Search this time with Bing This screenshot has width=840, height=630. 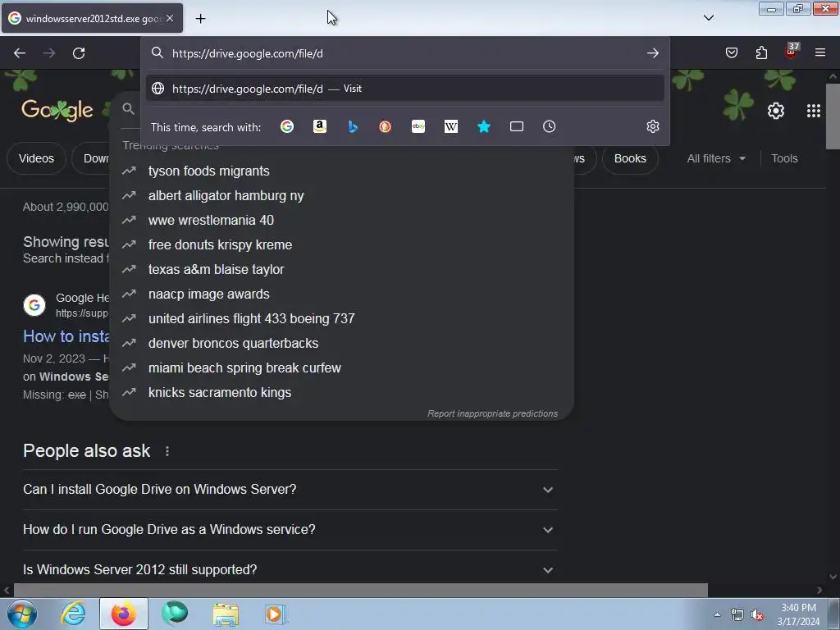(353, 126)
